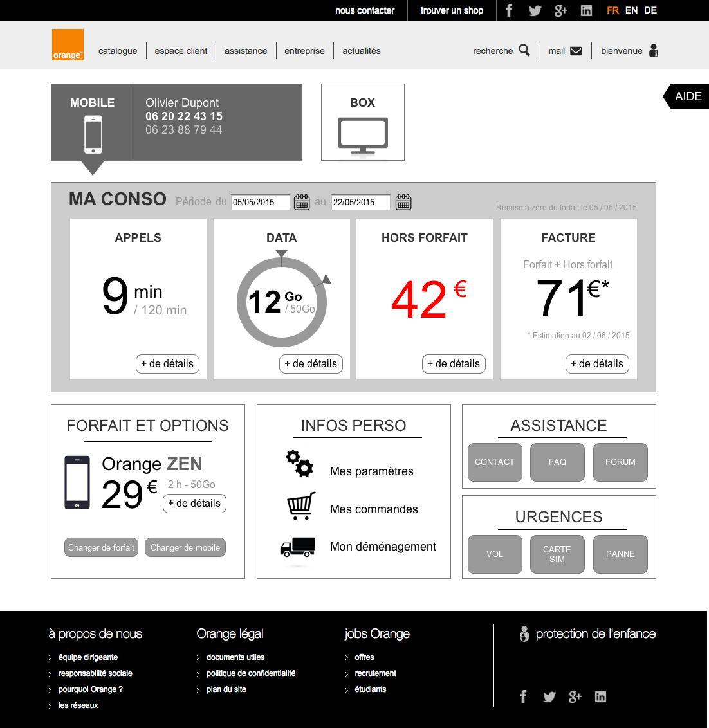The image size is (709, 728).
Task: Click Changer de forfait button
Action: pos(101,547)
